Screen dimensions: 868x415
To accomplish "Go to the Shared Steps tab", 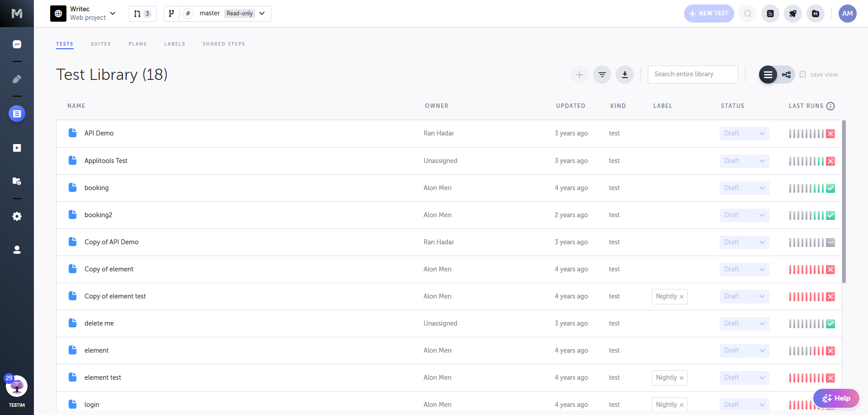I will [223, 44].
